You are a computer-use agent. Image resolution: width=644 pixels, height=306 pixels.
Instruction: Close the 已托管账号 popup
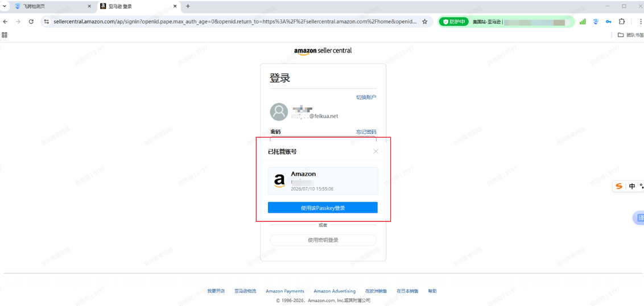coord(375,151)
